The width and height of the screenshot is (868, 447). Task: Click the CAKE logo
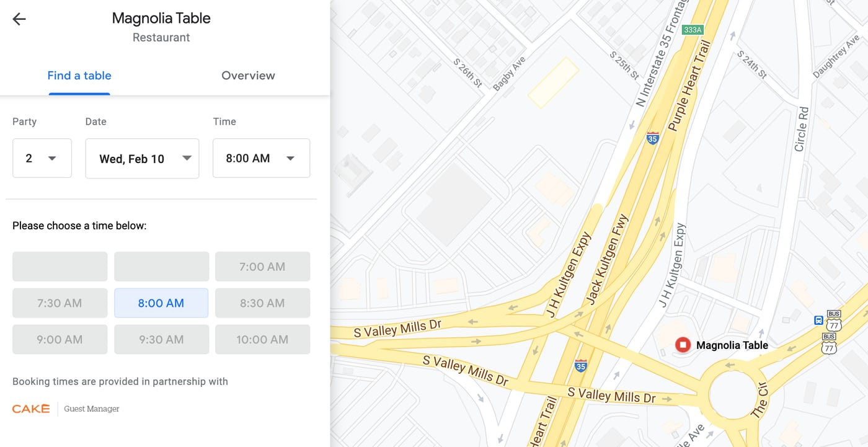pos(31,409)
